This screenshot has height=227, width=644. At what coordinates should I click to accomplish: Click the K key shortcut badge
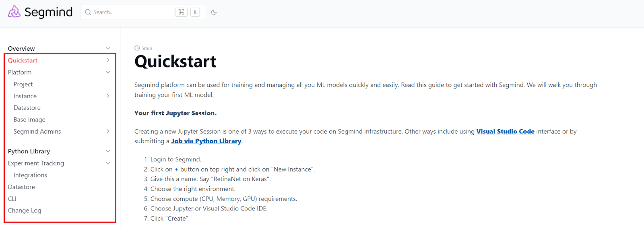[195, 12]
